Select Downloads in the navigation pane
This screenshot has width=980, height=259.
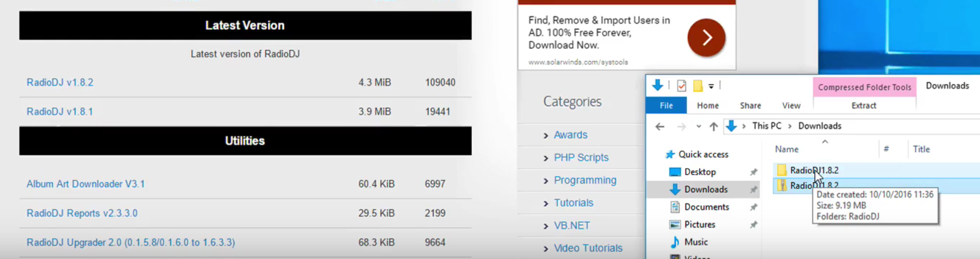(x=706, y=189)
